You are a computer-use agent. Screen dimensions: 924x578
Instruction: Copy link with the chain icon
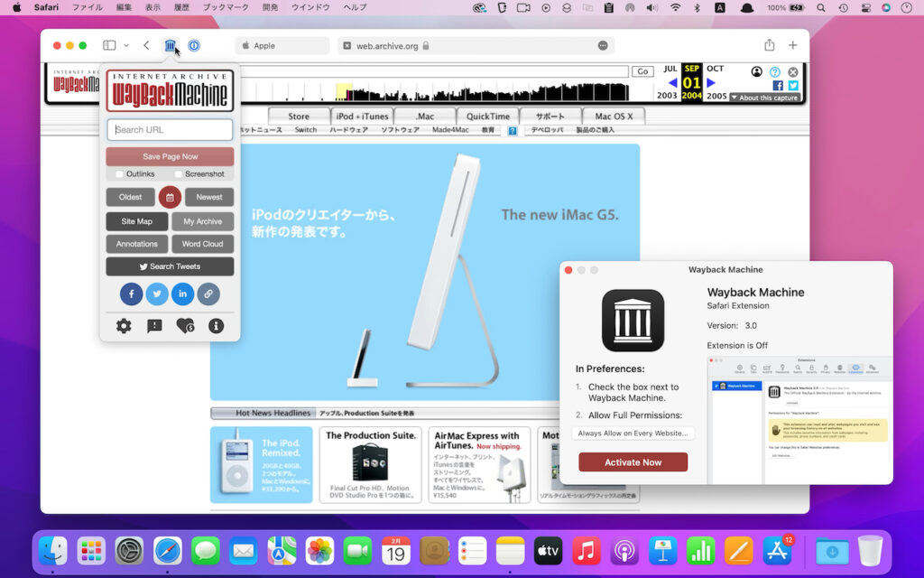208,294
